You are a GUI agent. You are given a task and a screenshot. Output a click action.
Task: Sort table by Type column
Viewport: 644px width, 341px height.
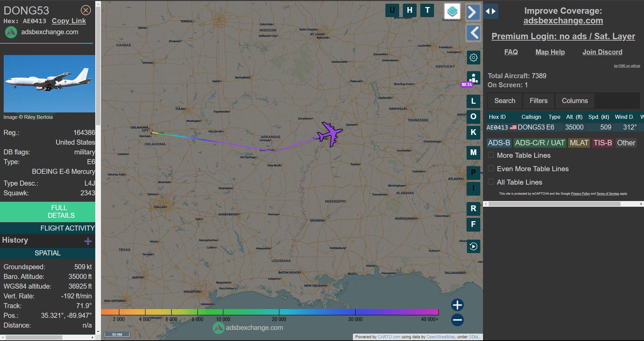(554, 117)
